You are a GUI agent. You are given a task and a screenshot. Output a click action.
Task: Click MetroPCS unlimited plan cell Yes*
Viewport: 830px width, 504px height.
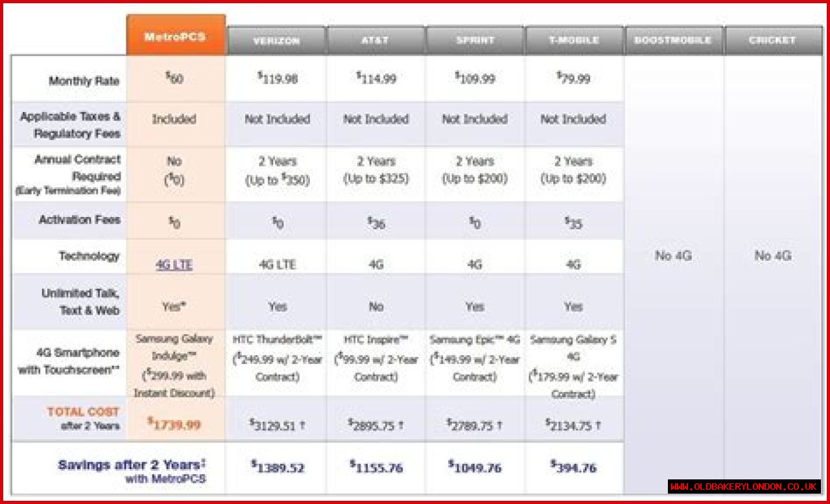(174, 307)
